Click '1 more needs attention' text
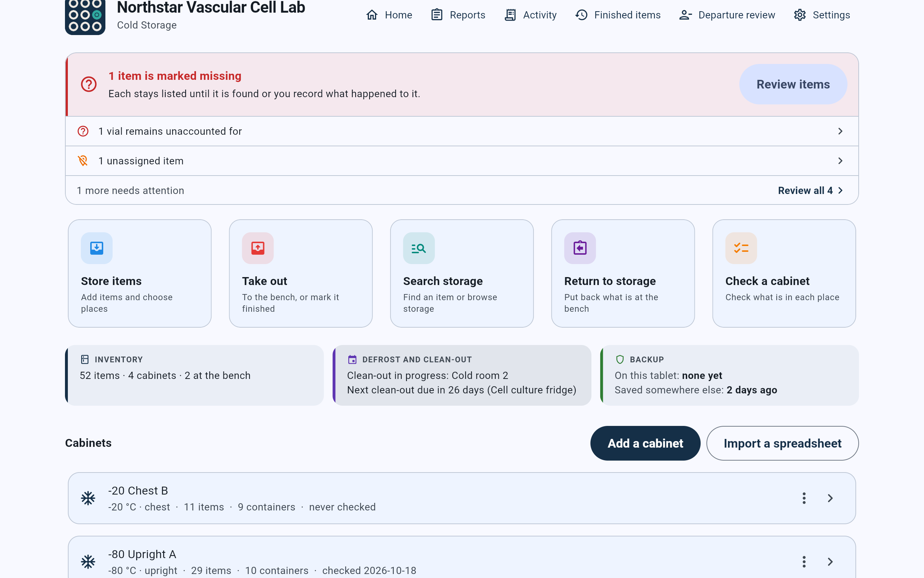 [130, 190]
